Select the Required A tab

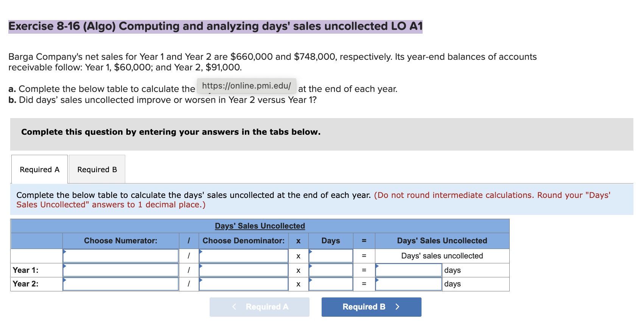(x=39, y=169)
